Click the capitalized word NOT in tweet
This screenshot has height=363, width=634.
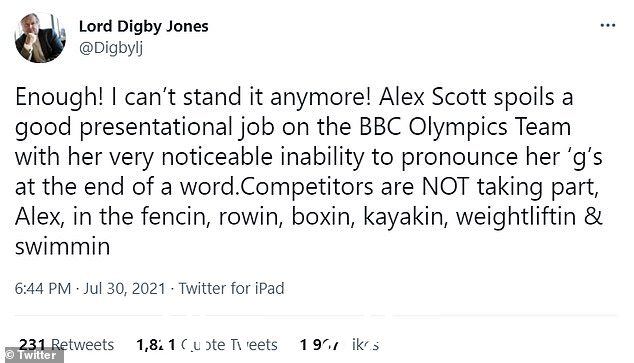click(445, 187)
